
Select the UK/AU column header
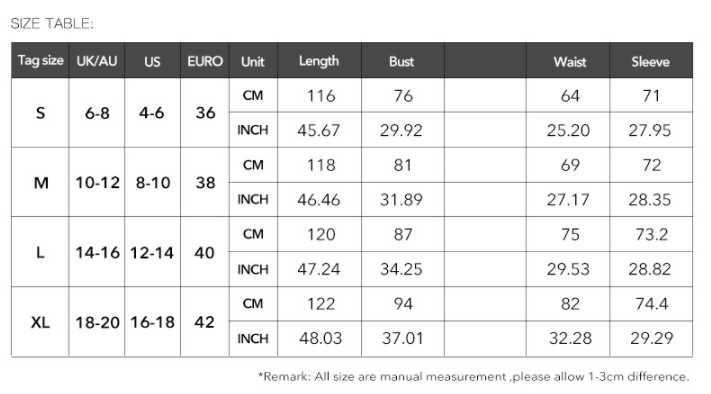point(97,61)
